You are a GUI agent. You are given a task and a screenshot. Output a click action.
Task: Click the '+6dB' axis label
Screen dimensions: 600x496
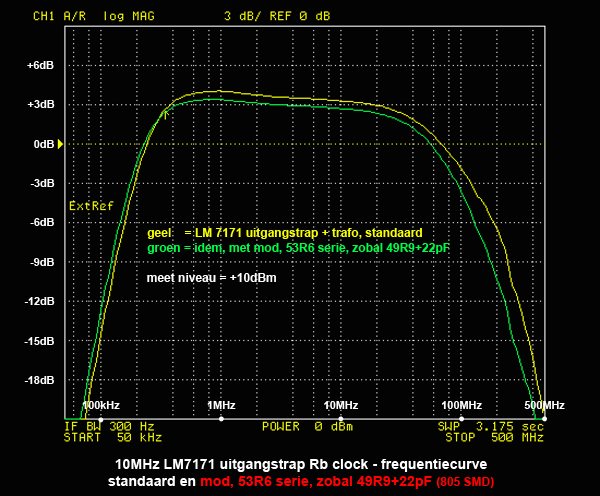pyautogui.click(x=40, y=65)
